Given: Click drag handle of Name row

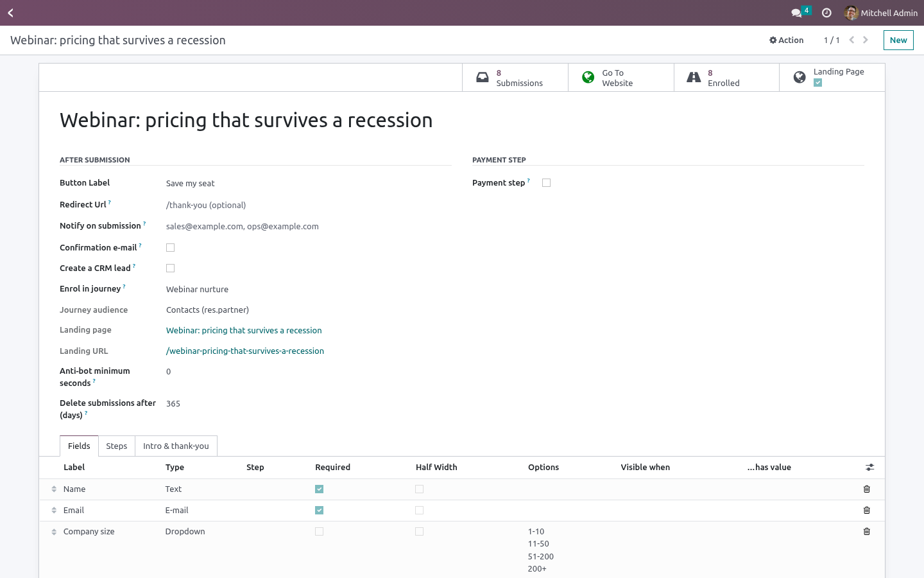Looking at the screenshot, I should coord(54,489).
